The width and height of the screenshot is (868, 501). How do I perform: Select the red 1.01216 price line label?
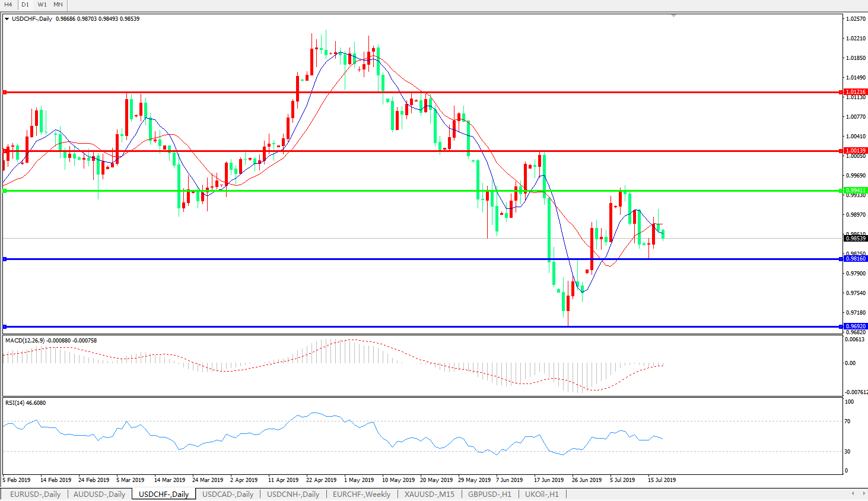pos(856,92)
